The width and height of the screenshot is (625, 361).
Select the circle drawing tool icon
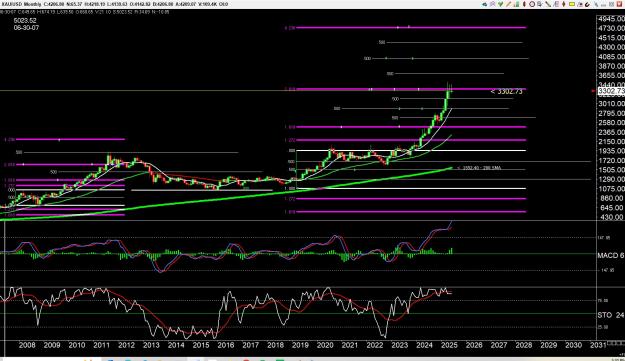532,4
